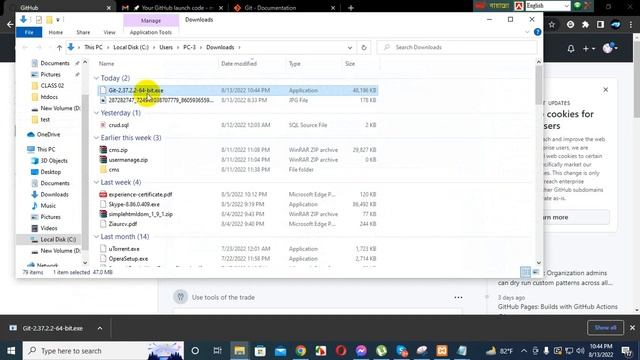Open Windows Start menu
This screenshot has width=640, height=360.
click(11, 351)
